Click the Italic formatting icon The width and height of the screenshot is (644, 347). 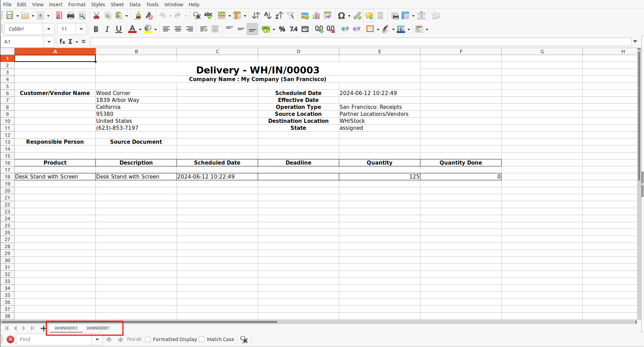point(107,29)
